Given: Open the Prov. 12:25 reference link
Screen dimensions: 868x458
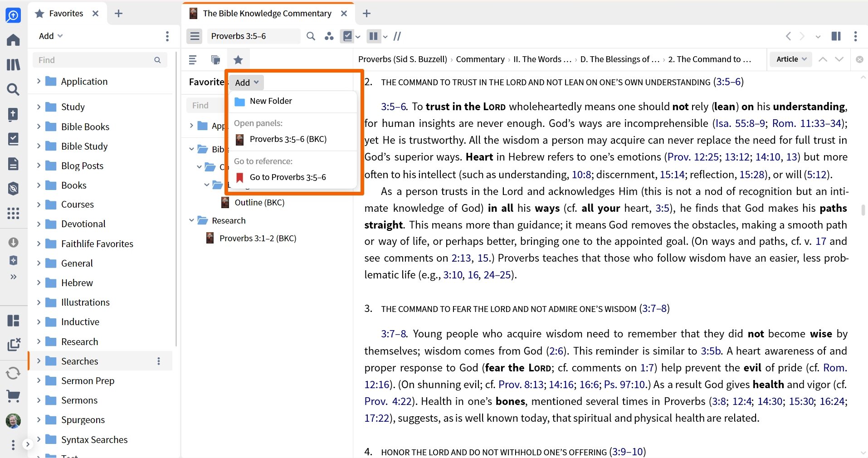Looking at the screenshot, I should coord(693,157).
